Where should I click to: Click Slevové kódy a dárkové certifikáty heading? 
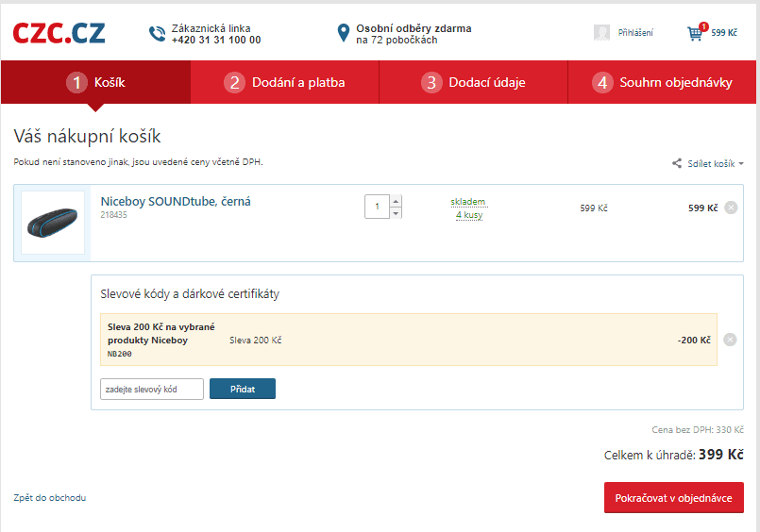190,294
